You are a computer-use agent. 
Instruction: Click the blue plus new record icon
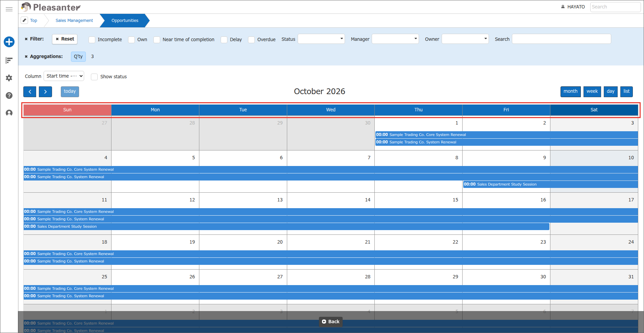(x=9, y=42)
